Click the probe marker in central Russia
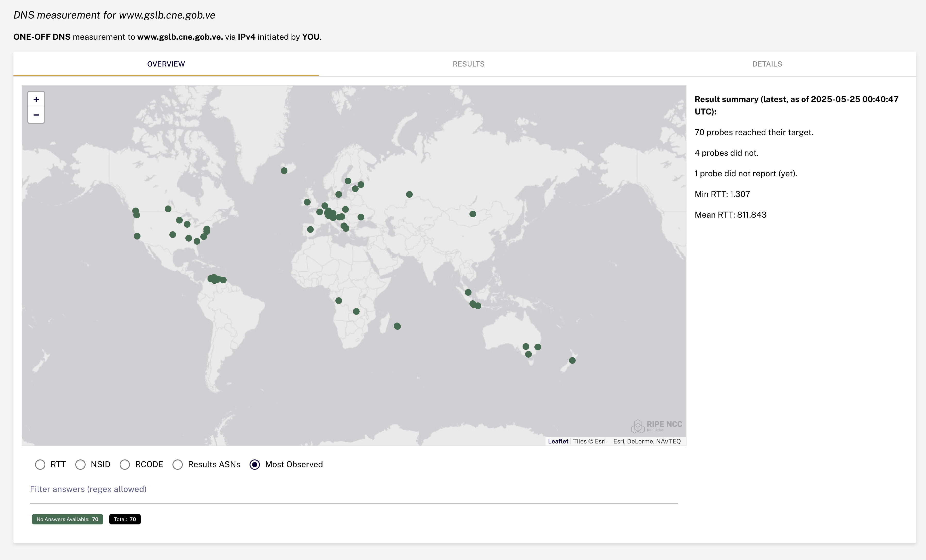Screen dimensions: 926x560 coord(409,194)
